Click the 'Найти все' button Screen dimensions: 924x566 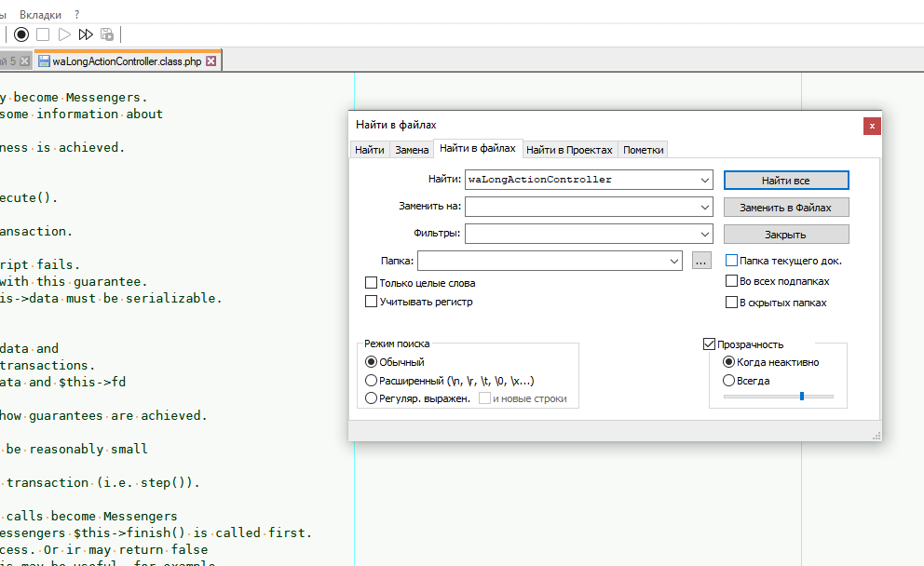(x=786, y=181)
